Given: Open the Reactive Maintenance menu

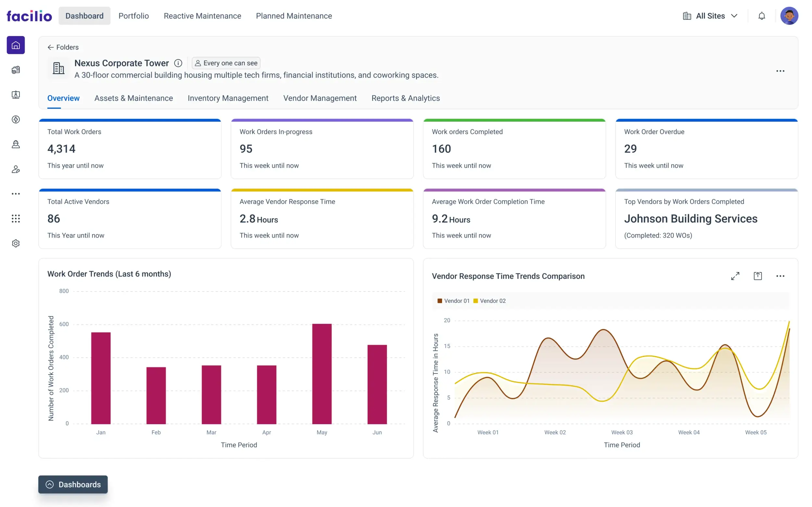Looking at the screenshot, I should point(202,16).
